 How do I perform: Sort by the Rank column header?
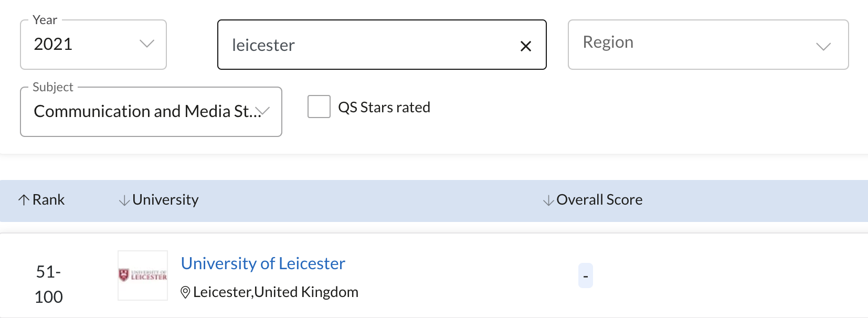point(48,200)
